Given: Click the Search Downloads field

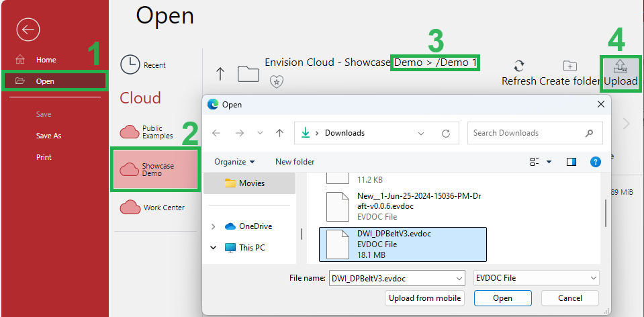Looking at the screenshot, I should [535, 133].
